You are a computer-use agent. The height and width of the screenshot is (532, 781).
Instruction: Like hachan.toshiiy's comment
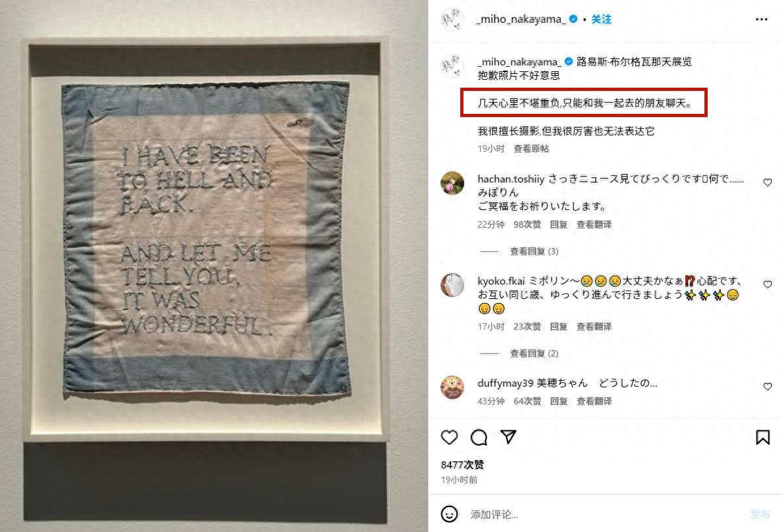767,183
